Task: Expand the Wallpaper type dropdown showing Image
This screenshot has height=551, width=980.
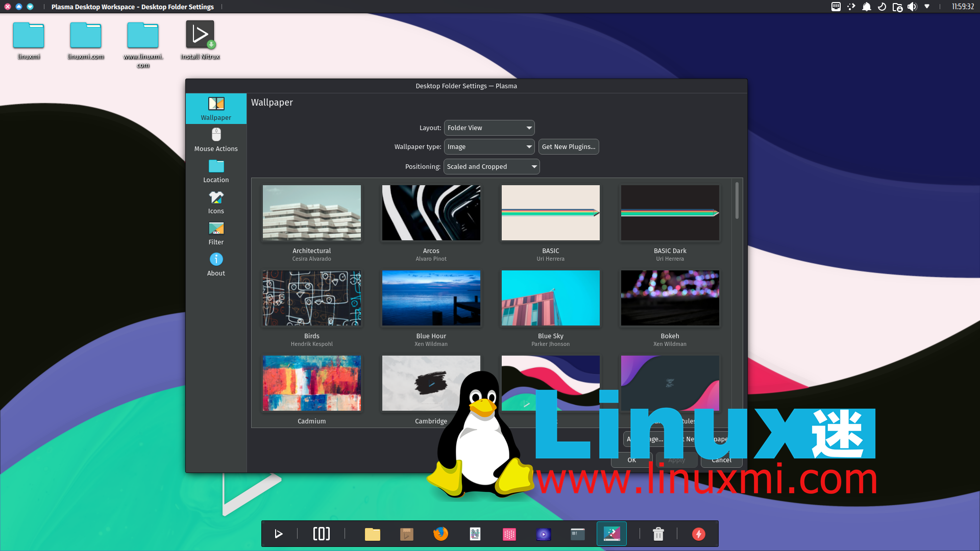Action: tap(489, 146)
